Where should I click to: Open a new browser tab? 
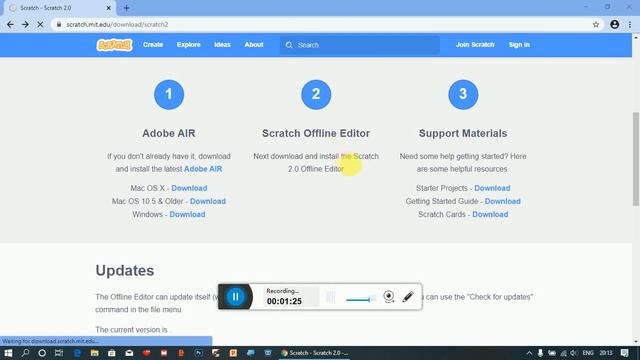(x=127, y=8)
